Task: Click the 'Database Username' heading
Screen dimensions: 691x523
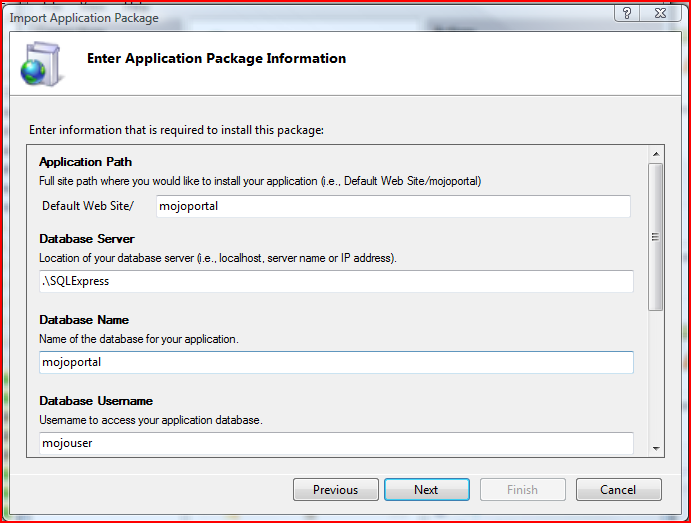Action: [x=96, y=401]
